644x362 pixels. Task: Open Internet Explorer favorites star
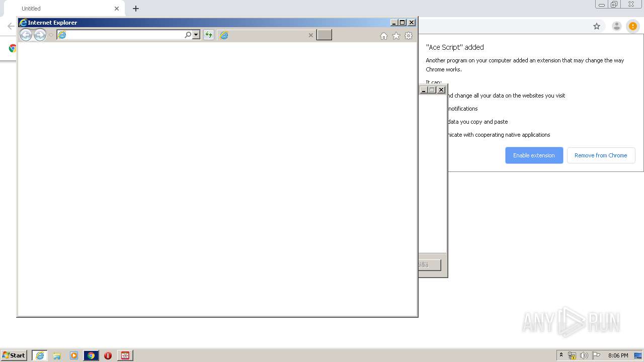pyautogui.click(x=396, y=36)
